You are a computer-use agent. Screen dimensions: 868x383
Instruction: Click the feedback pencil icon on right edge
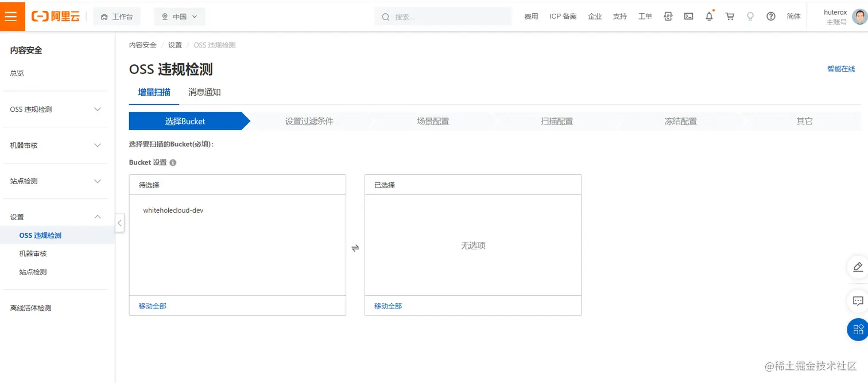coord(858,267)
